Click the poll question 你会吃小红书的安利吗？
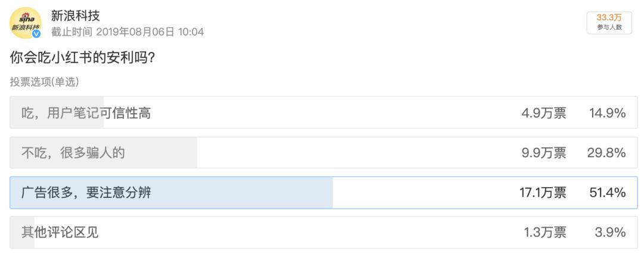Viewport: 644px width, 267px height. click(87, 58)
